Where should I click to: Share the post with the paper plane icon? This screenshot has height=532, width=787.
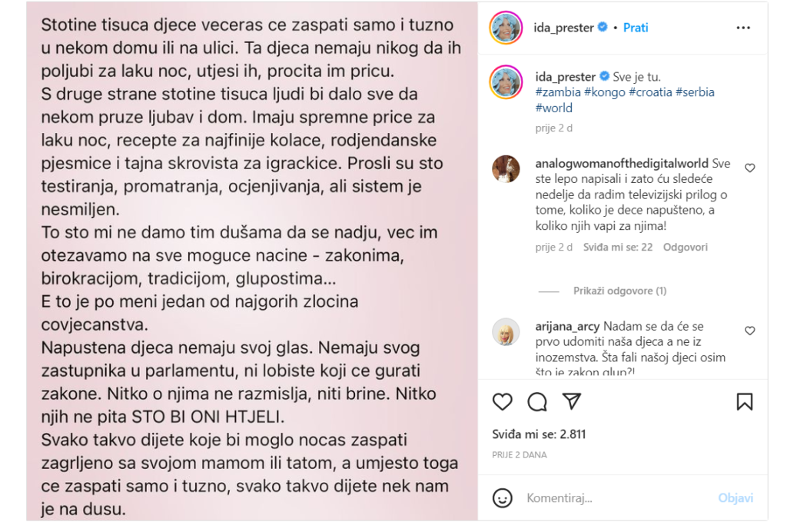click(571, 401)
